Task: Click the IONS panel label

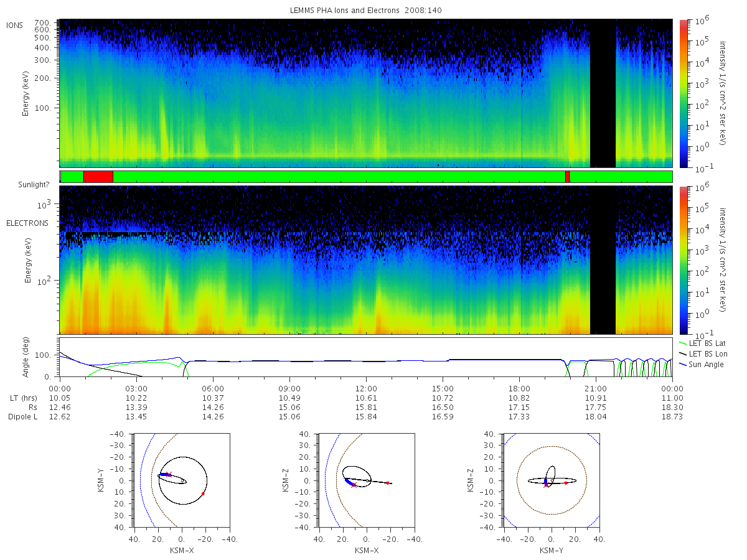Action: point(16,25)
